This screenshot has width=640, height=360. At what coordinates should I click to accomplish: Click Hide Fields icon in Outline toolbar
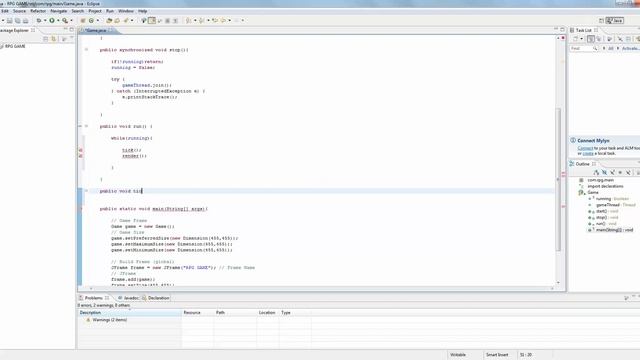click(604, 172)
